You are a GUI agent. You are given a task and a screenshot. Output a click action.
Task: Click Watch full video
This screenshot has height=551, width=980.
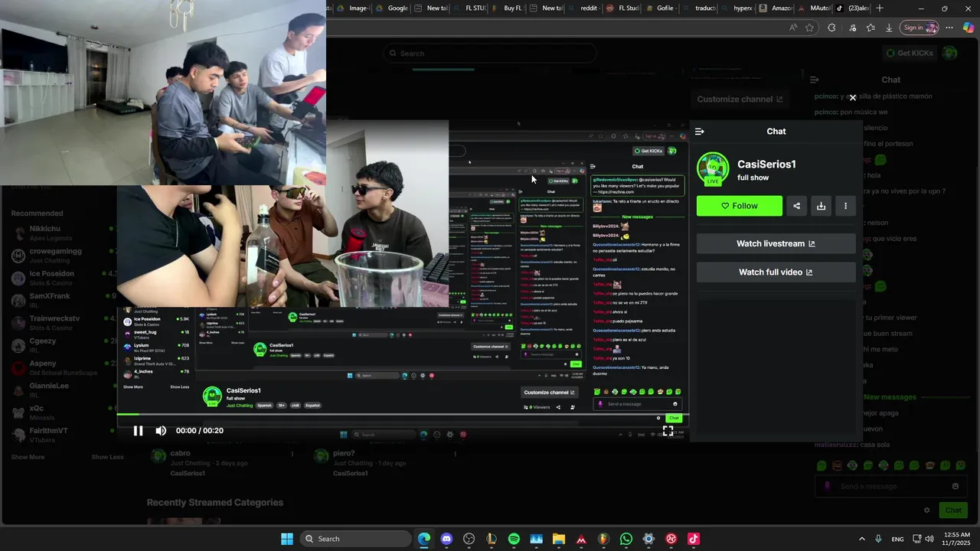tap(776, 272)
